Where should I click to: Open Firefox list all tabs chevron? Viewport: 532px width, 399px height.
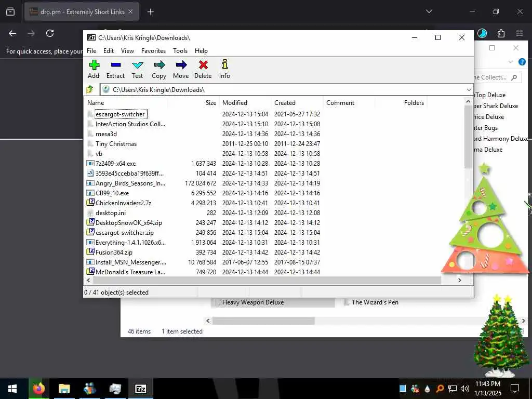click(x=429, y=11)
